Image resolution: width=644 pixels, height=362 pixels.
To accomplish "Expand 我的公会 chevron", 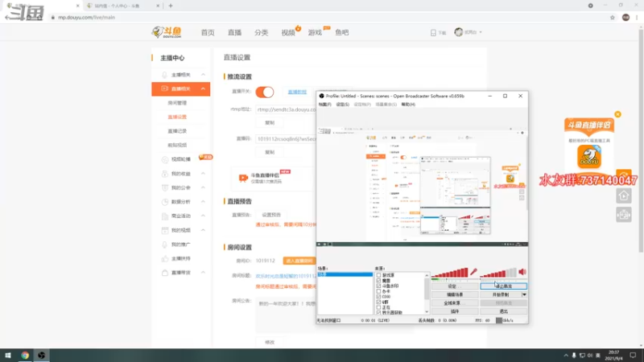I will click(203, 187).
